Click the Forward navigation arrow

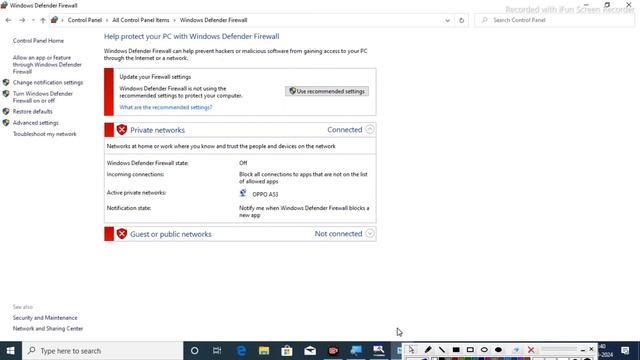click(x=22, y=20)
